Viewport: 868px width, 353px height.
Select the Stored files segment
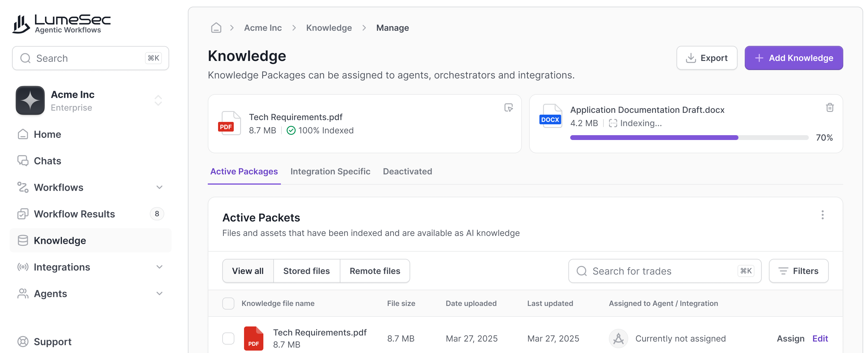pyautogui.click(x=306, y=271)
